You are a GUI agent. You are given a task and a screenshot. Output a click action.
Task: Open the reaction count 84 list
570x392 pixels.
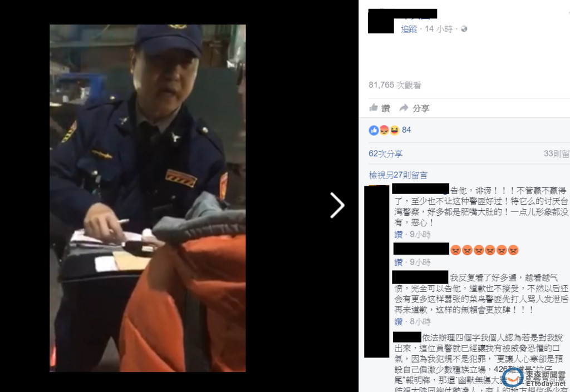(x=406, y=130)
